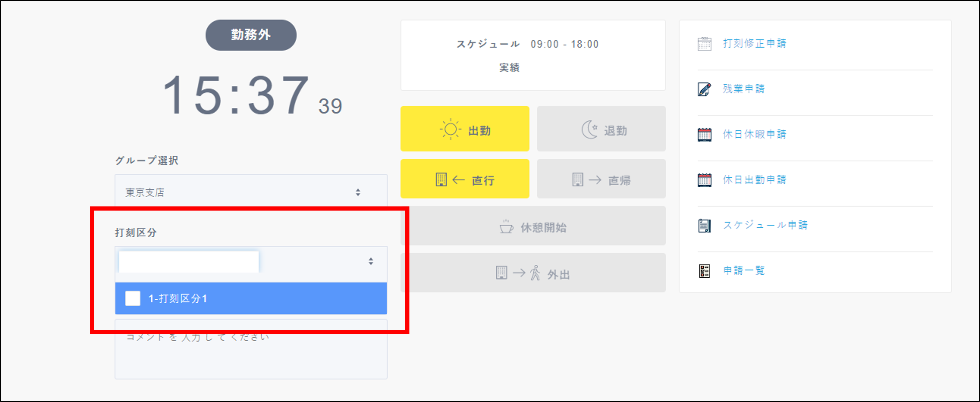Click the sun icon on the 出勤 button
This screenshot has height=402, width=980.
click(x=450, y=130)
